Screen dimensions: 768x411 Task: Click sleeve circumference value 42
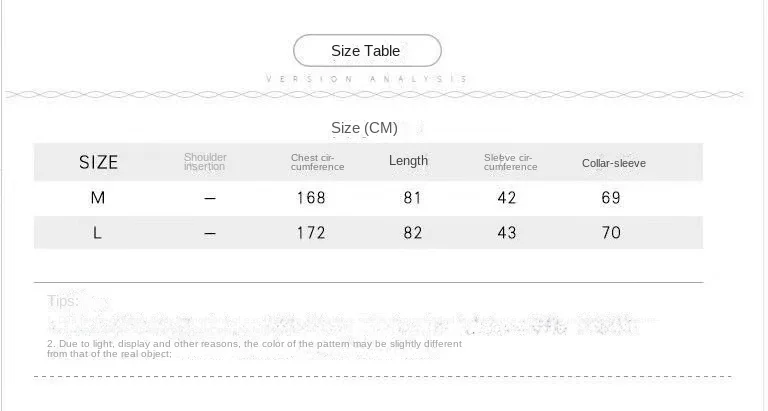click(507, 198)
